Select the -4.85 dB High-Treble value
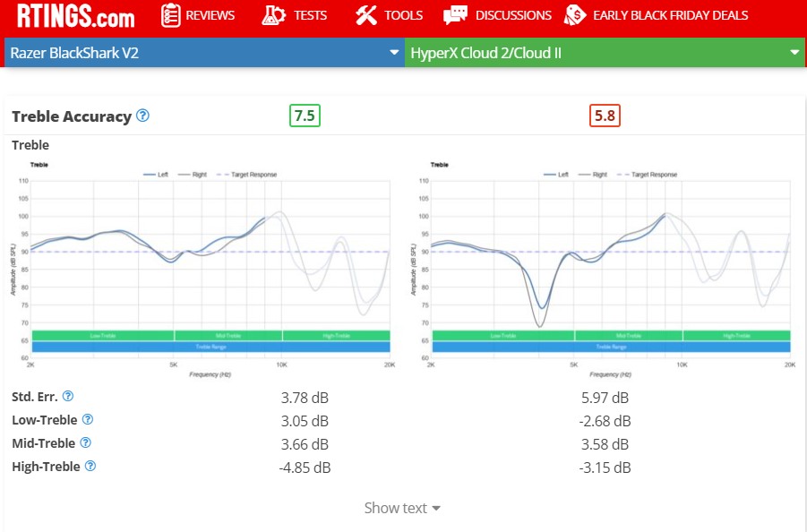The image size is (807, 532). (x=305, y=468)
